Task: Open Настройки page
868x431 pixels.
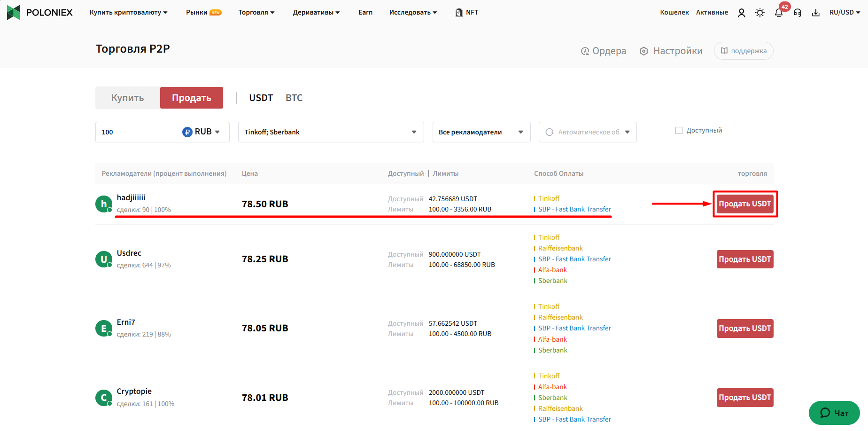Action: [671, 51]
